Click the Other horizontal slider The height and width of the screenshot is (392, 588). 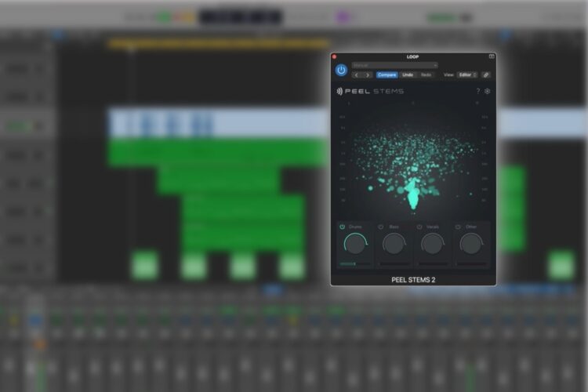471,264
